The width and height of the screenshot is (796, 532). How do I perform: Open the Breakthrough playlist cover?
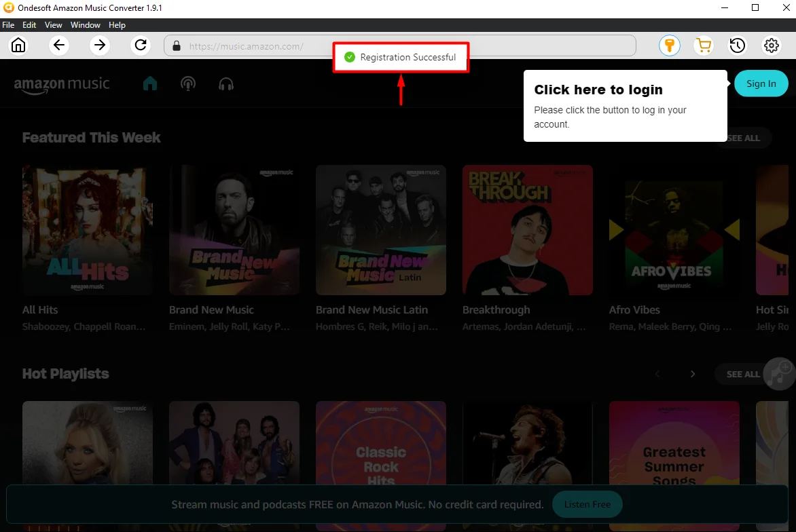click(528, 230)
